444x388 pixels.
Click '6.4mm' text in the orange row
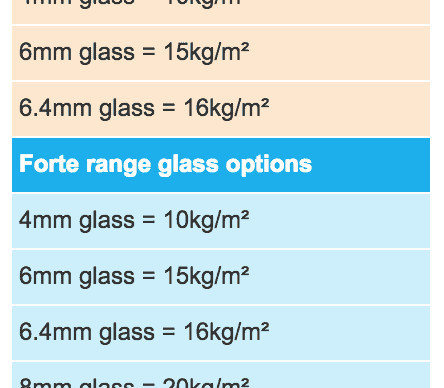pyautogui.click(x=55, y=108)
